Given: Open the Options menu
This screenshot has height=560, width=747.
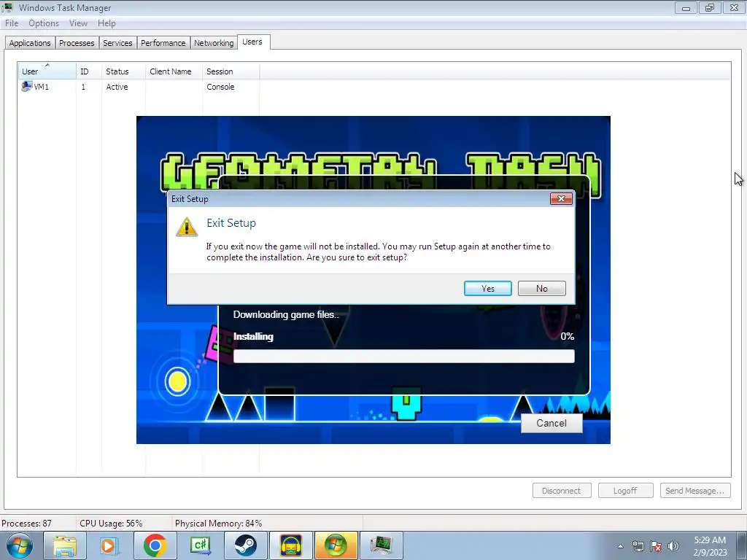Looking at the screenshot, I should [44, 23].
